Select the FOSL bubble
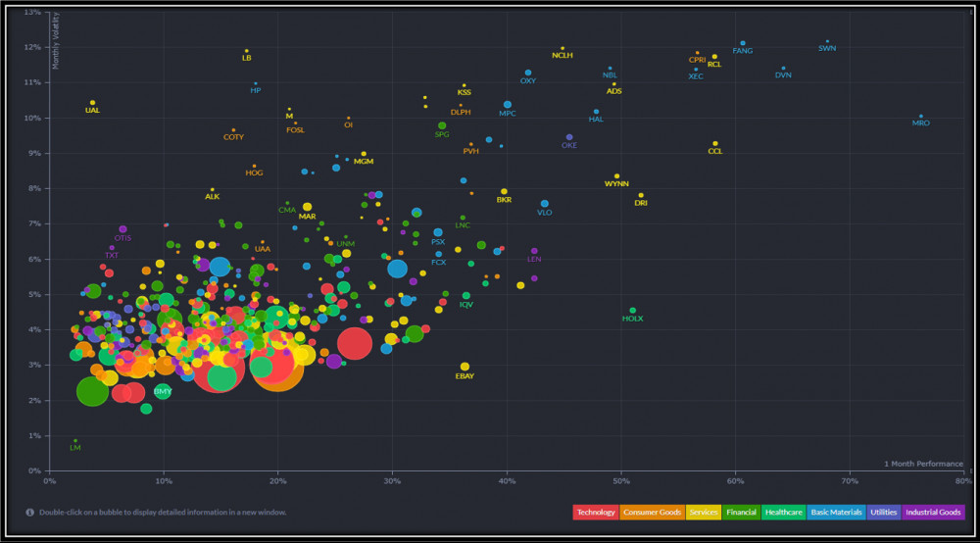 pyautogui.click(x=296, y=123)
